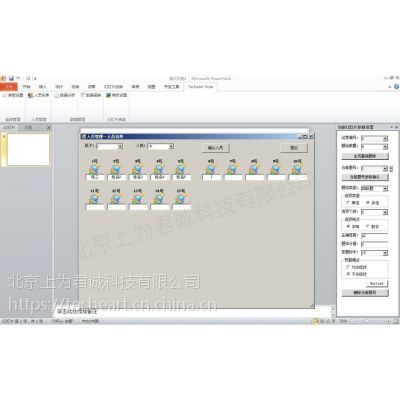Click the fifth ribbon command with monitor icon
Image resolution: width=400 pixels, height=400 pixels.
[x=117, y=95]
